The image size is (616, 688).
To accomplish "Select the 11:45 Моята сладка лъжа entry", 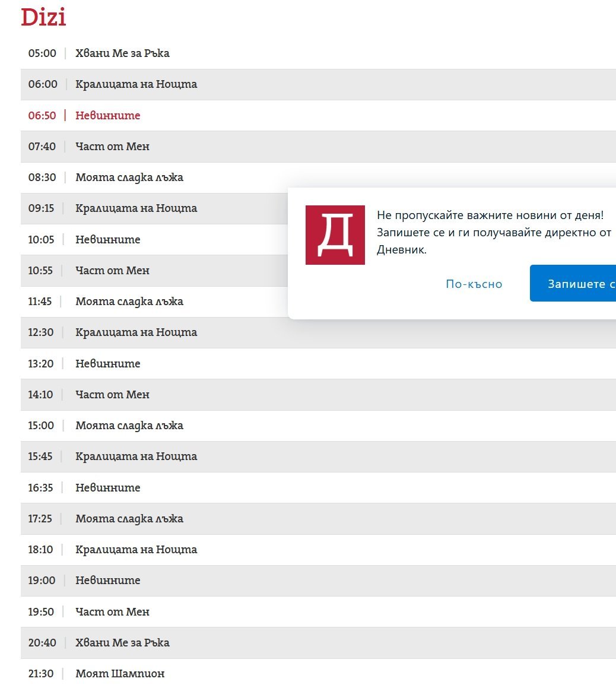I will pyautogui.click(x=129, y=302).
